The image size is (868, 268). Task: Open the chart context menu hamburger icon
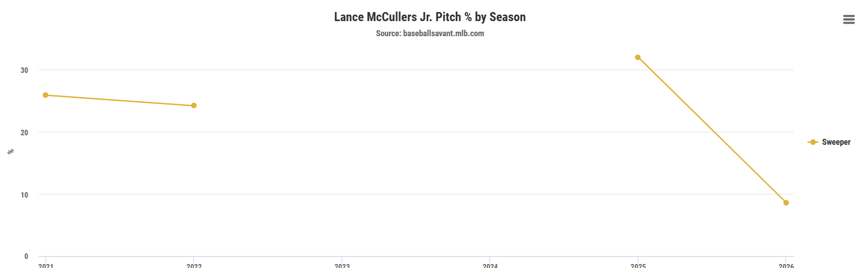pos(848,19)
